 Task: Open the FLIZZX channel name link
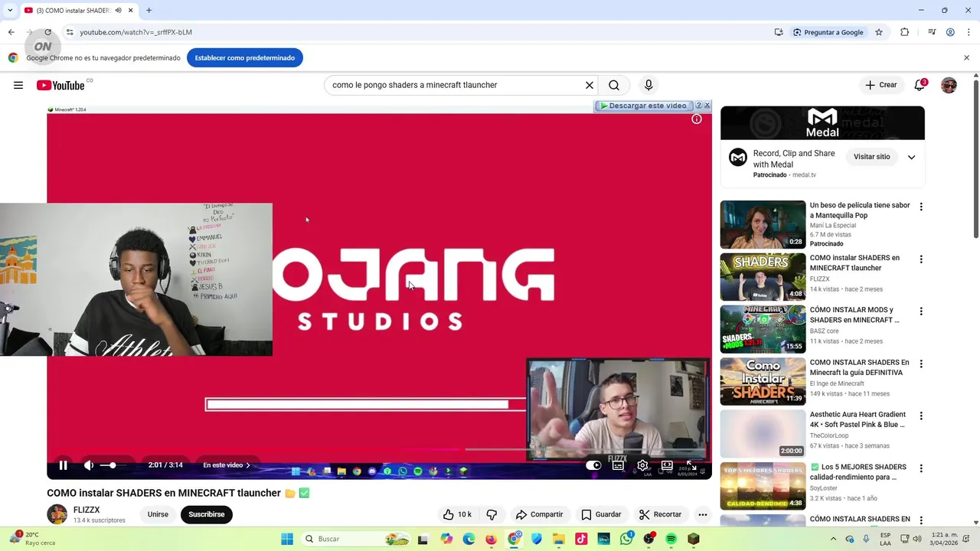click(87, 510)
